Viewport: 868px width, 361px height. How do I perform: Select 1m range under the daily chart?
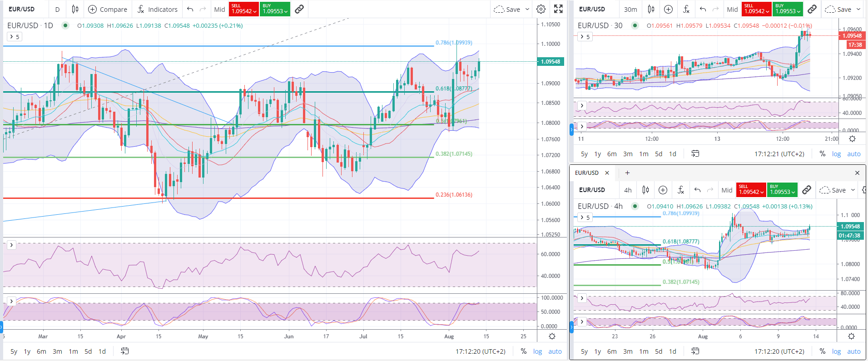(x=73, y=351)
